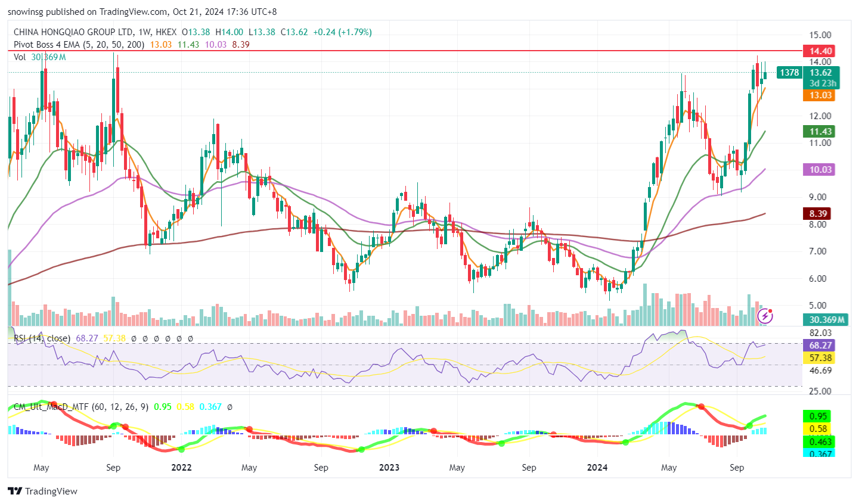Click the 15.00 price axis label

pyautogui.click(x=820, y=35)
